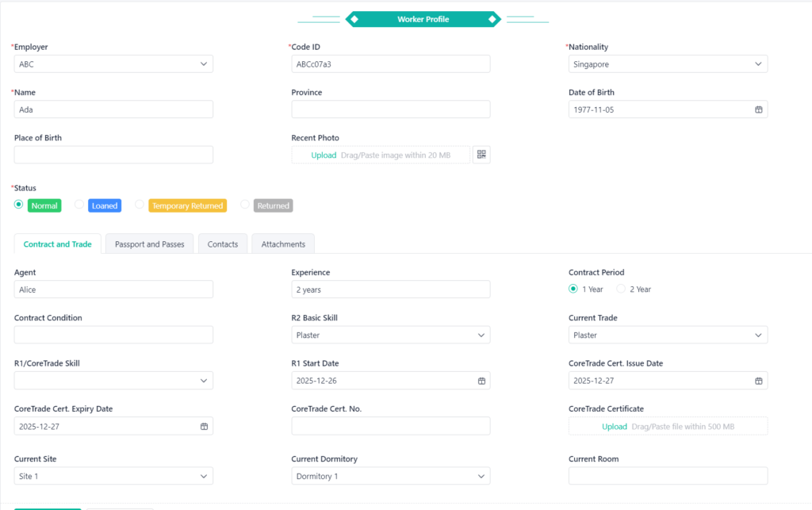Screen dimensions: 812x510
Task: Open CoreTrade Cert. Issue Date calendar icon
Action: click(x=758, y=382)
